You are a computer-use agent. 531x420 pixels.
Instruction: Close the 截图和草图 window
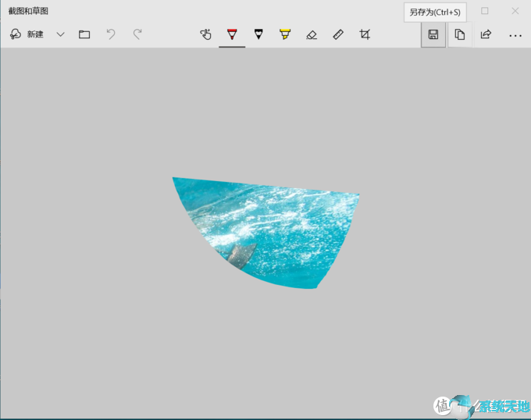515,11
